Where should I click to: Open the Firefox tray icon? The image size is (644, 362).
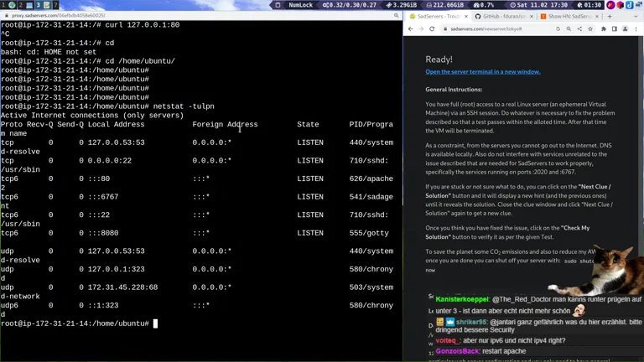pyautogui.click(x=610, y=5)
